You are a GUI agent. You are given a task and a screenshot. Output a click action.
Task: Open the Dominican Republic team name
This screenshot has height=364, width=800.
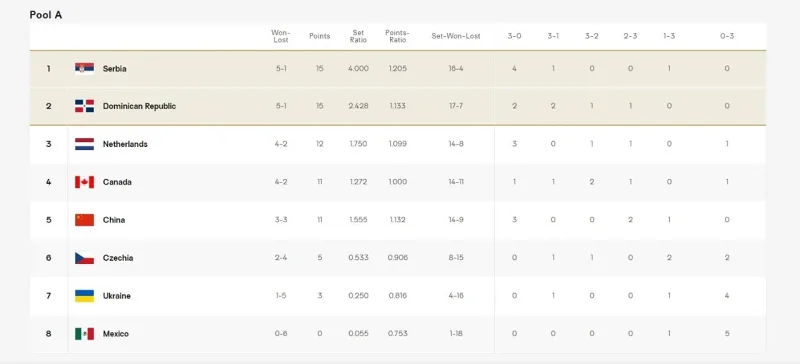click(139, 106)
